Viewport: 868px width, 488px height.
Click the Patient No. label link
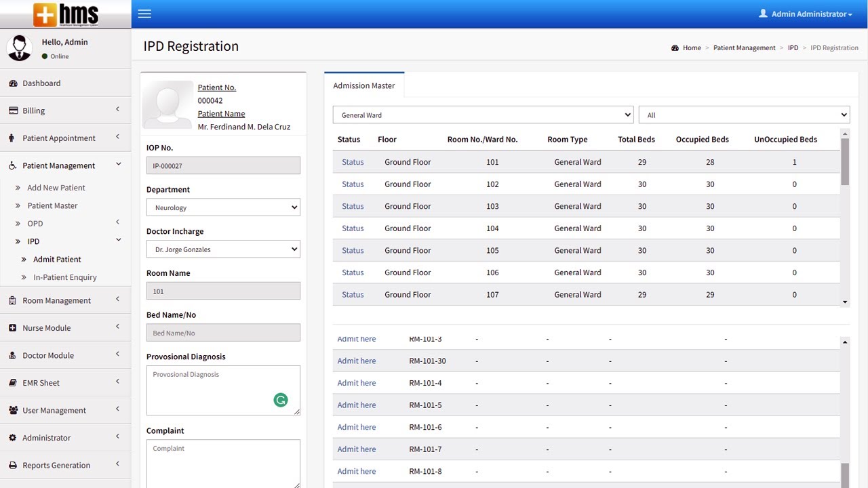pos(217,87)
